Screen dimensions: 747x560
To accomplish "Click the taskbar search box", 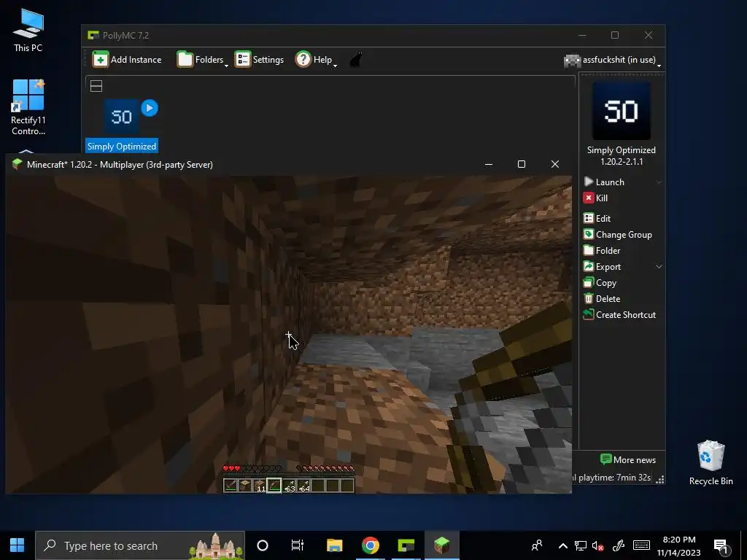I will 140,545.
